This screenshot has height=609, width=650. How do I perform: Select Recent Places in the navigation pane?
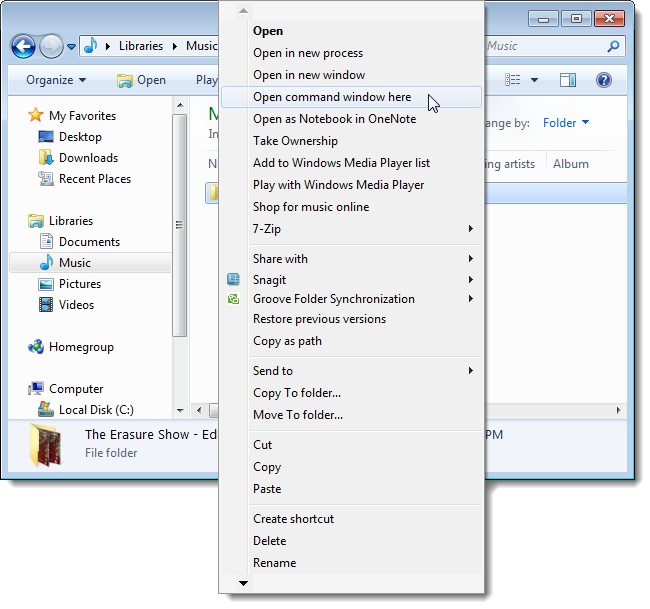[95, 179]
